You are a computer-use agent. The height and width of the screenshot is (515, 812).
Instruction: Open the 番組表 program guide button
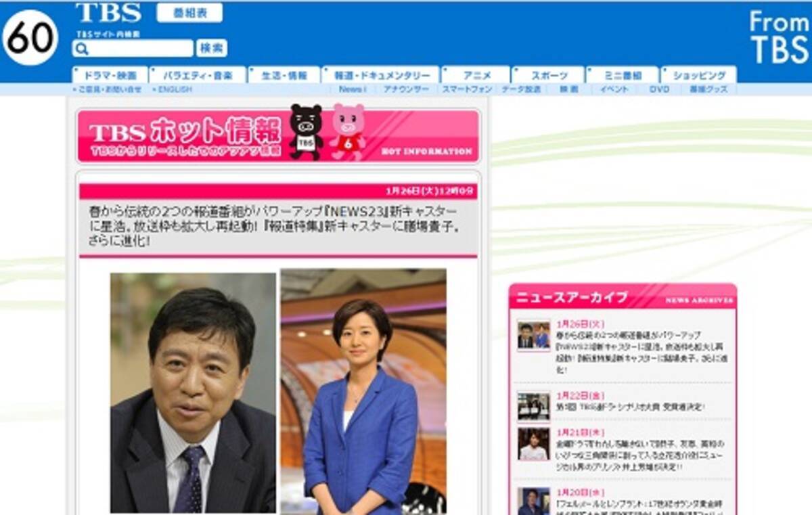pos(189,13)
